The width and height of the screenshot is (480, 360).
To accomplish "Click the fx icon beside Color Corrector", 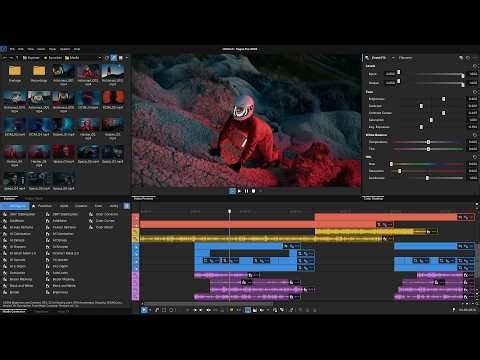I will 91,214.
